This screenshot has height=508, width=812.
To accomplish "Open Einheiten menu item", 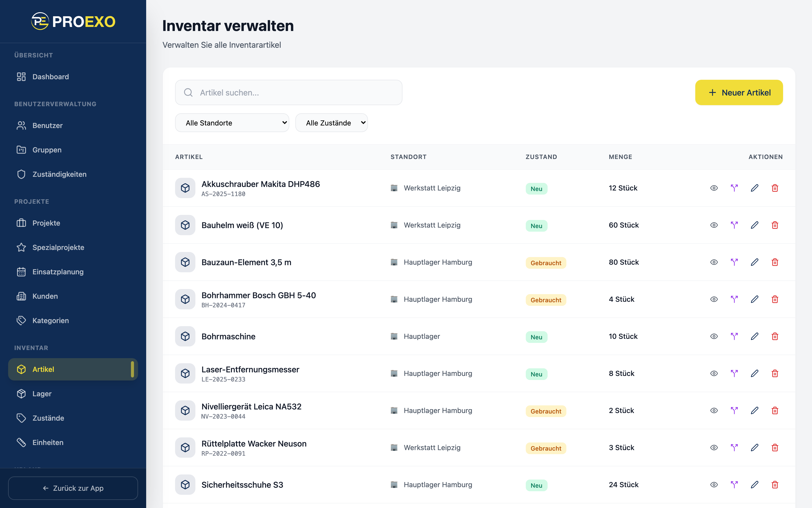I will point(73,442).
